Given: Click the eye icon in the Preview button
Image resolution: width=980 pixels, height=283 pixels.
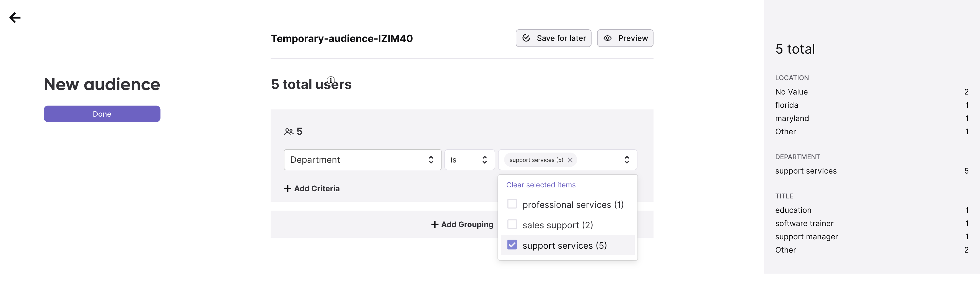Looking at the screenshot, I should [608, 38].
